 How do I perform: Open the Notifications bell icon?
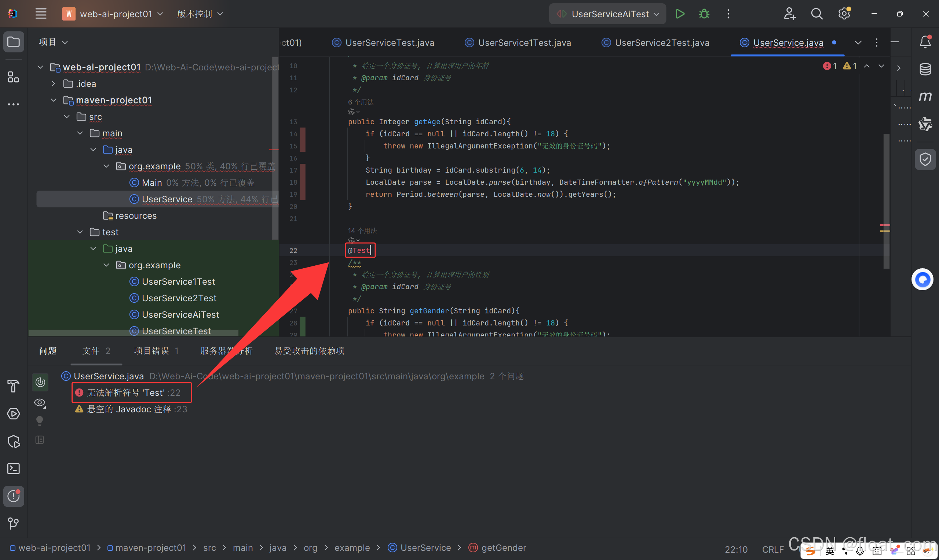(925, 41)
